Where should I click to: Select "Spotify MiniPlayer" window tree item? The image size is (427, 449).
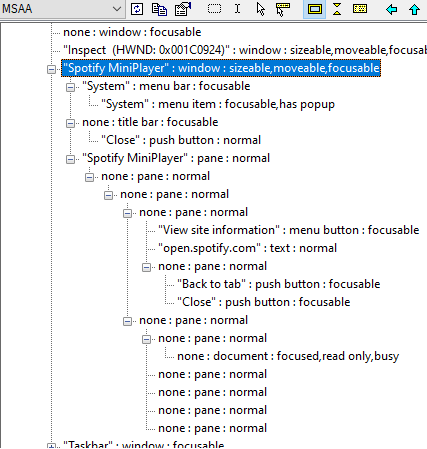pyautogui.click(x=221, y=68)
